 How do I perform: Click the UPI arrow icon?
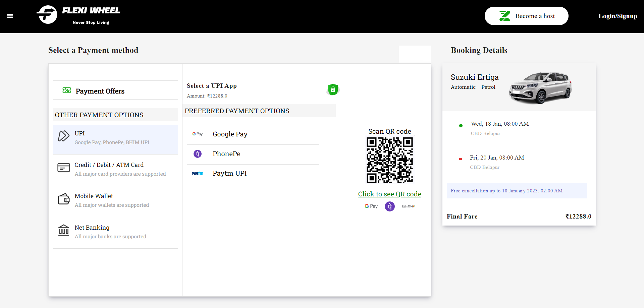tap(64, 136)
